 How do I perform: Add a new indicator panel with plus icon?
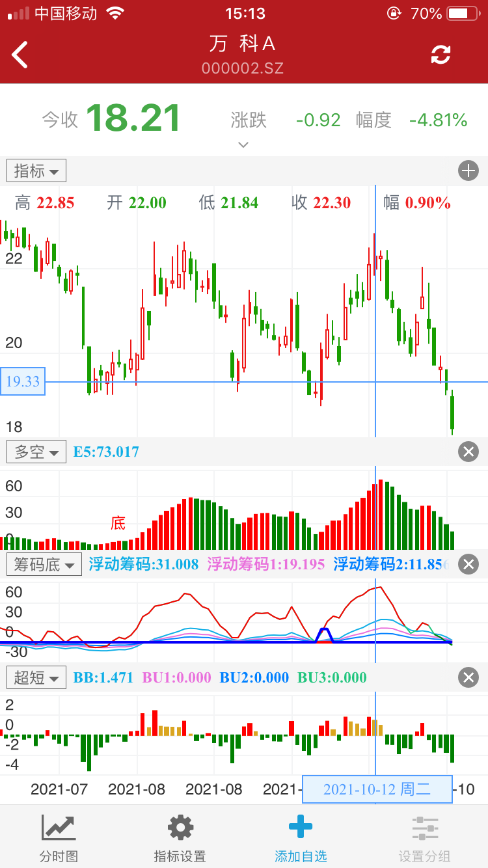click(x=468, y=171)
